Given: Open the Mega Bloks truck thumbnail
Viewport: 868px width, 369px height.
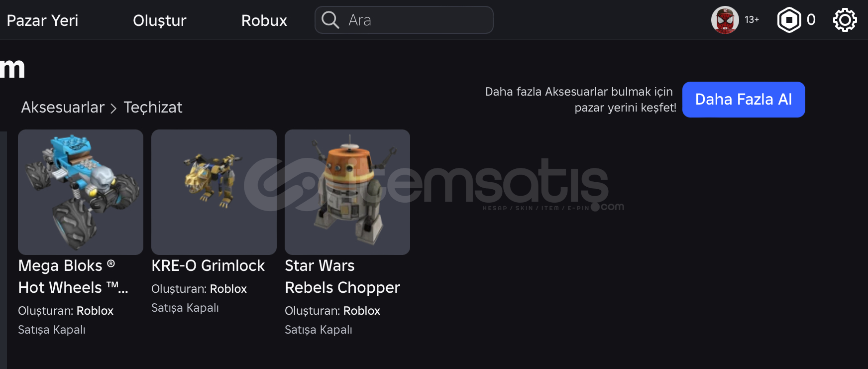Looking at the screenshot, I should [81, 192].
